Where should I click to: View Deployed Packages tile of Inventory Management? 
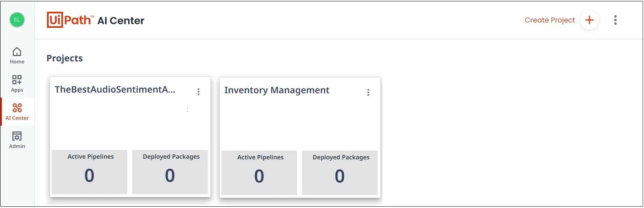[340, 172]
